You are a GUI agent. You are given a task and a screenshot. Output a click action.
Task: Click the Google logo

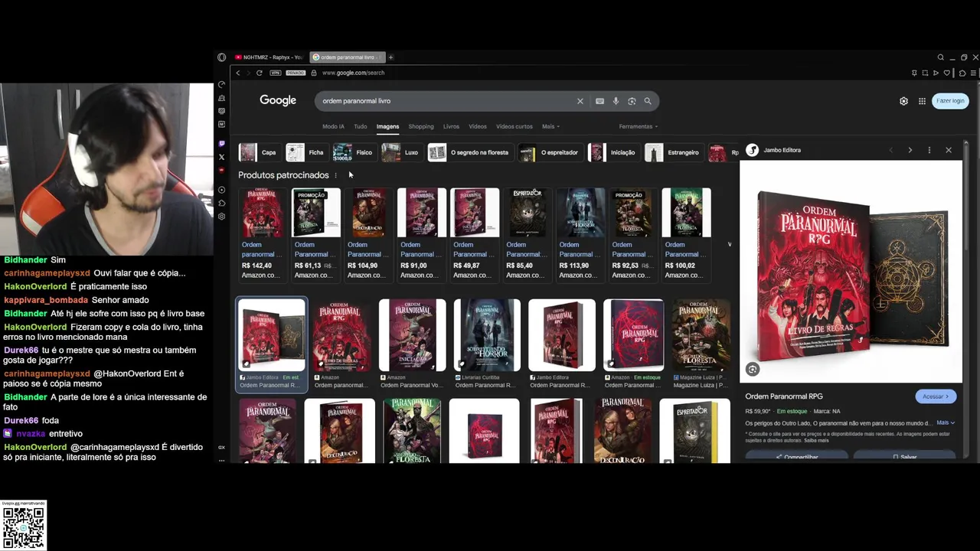point(278,100)
